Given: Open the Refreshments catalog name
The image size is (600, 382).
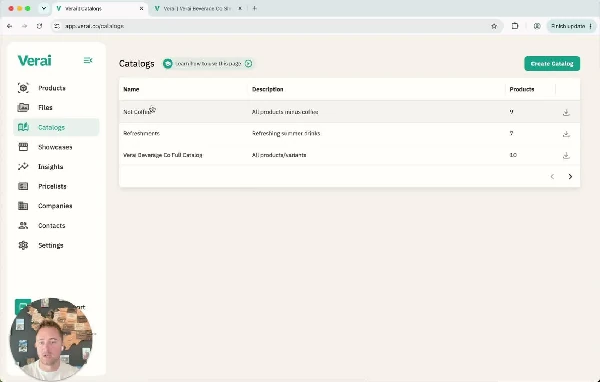Looking at the screenshot, I should tap(141, 134).
